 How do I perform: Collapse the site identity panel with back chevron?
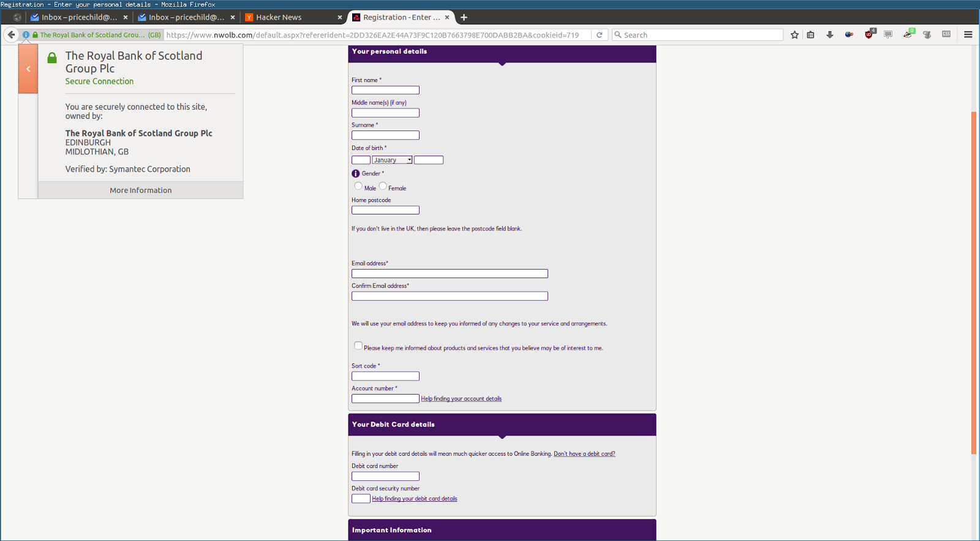[x=28, y=69]
